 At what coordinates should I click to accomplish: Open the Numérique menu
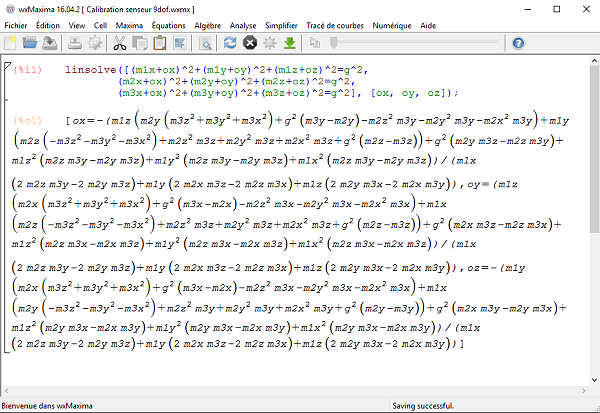(x=392, y=26)
